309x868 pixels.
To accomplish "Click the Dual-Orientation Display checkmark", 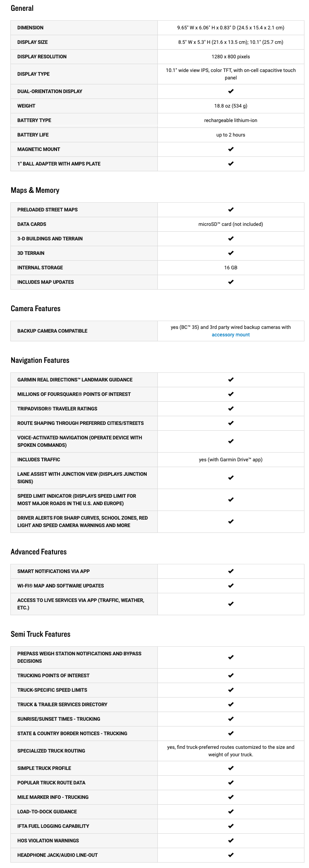I will click(x=231, y=91).
